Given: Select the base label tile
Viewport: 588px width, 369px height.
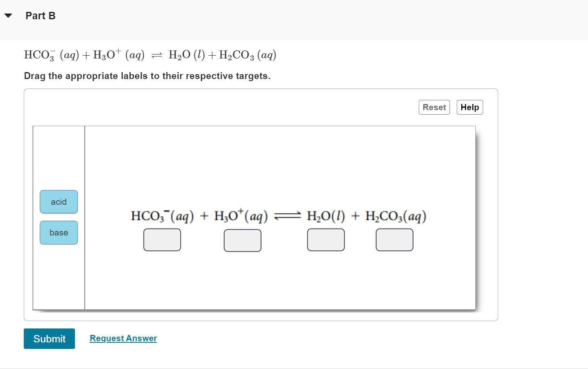Looking at the screenshot, I should click(59, 233).
